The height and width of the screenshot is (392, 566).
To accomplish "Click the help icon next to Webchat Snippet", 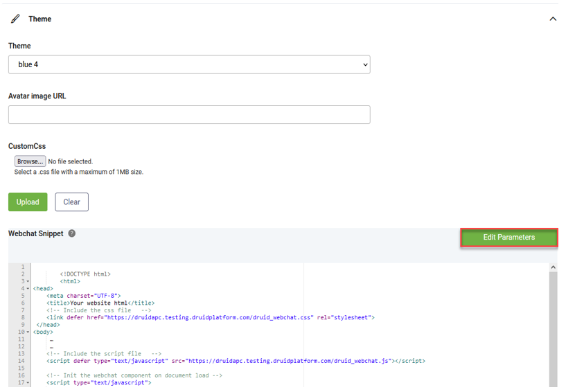I will 72,234.
